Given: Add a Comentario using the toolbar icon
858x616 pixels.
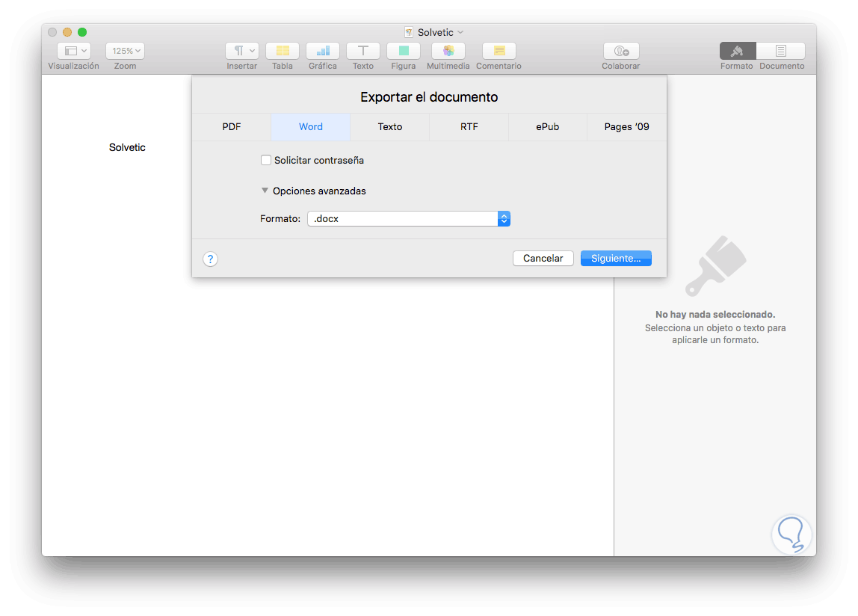Looking at the screenshot, I should tap(498, 51).
